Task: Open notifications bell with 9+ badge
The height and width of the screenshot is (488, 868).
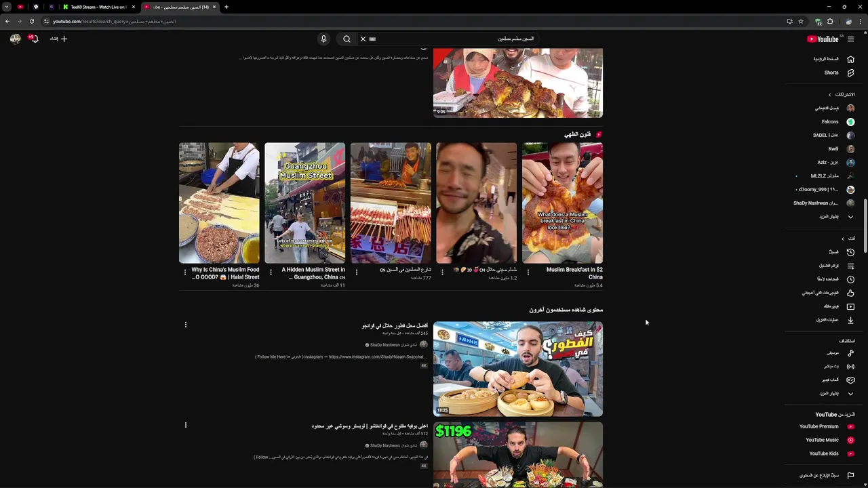Action: (33, 39)
